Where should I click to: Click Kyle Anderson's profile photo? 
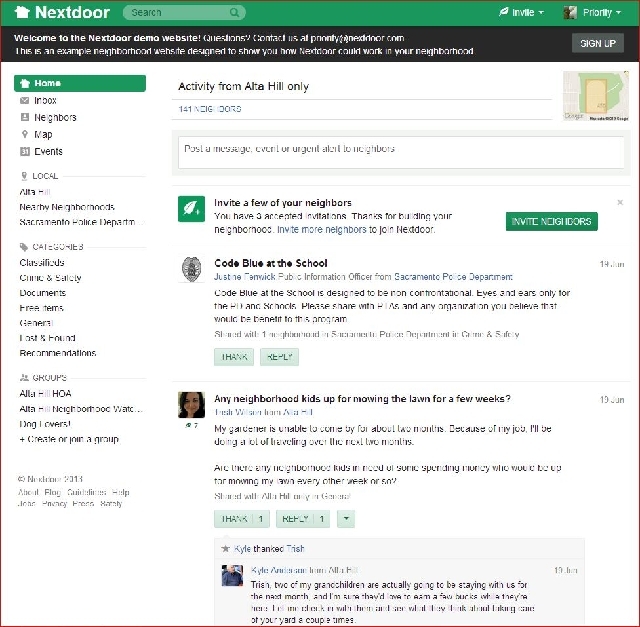(232, 575)
